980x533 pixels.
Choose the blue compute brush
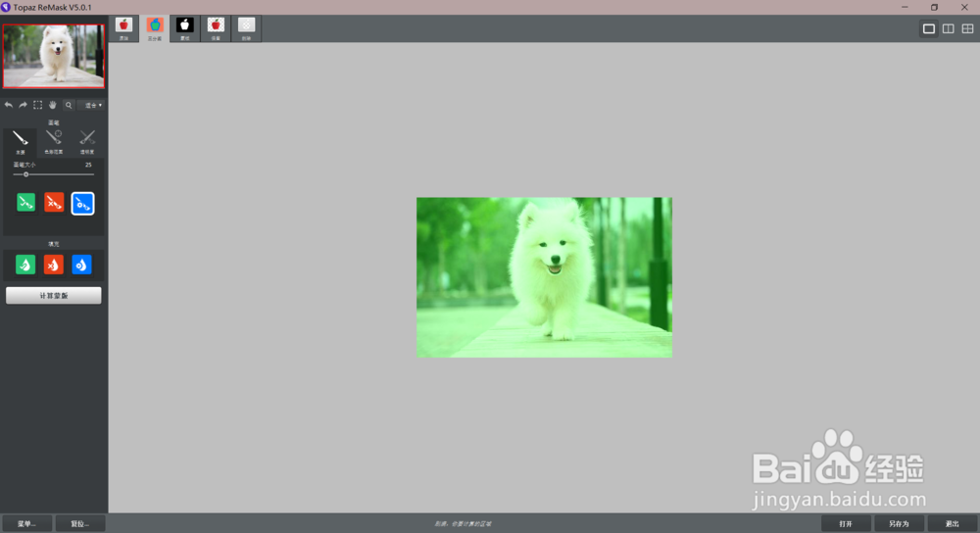82,204
